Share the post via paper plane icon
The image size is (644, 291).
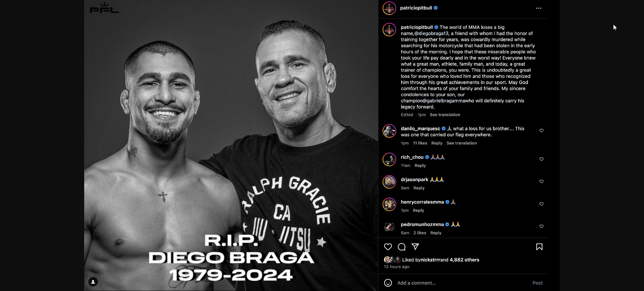(415, 247)
